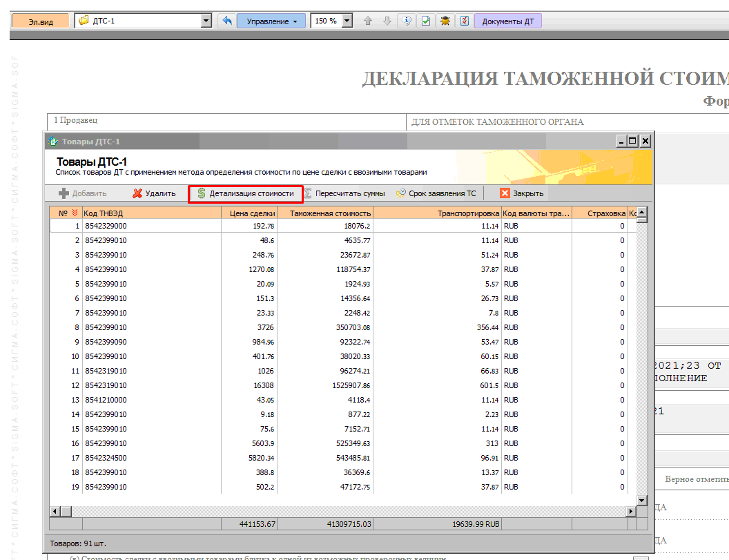Click customs value 118754.37
This screenshot has height=560, width=729.
pos(325,270)
